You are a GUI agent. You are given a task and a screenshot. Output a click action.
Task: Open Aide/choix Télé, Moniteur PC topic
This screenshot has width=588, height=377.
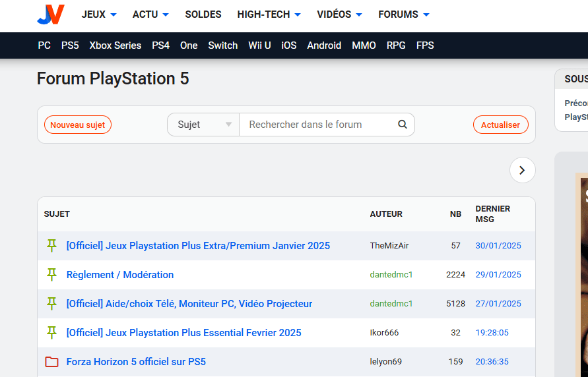189,304
